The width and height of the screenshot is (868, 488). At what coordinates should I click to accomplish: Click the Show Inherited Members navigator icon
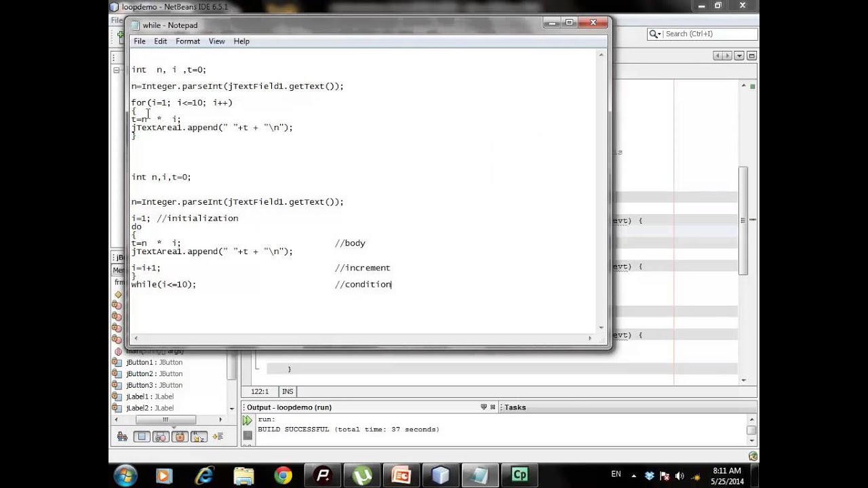122,437
